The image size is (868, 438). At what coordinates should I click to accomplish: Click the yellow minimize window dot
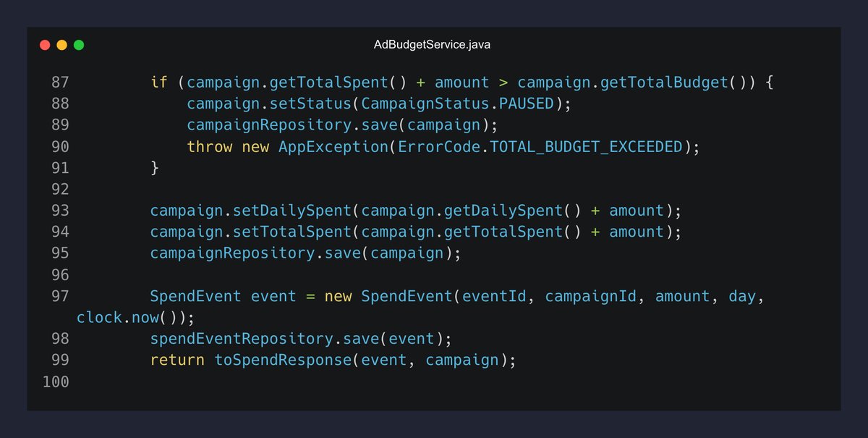pos(61,45)
